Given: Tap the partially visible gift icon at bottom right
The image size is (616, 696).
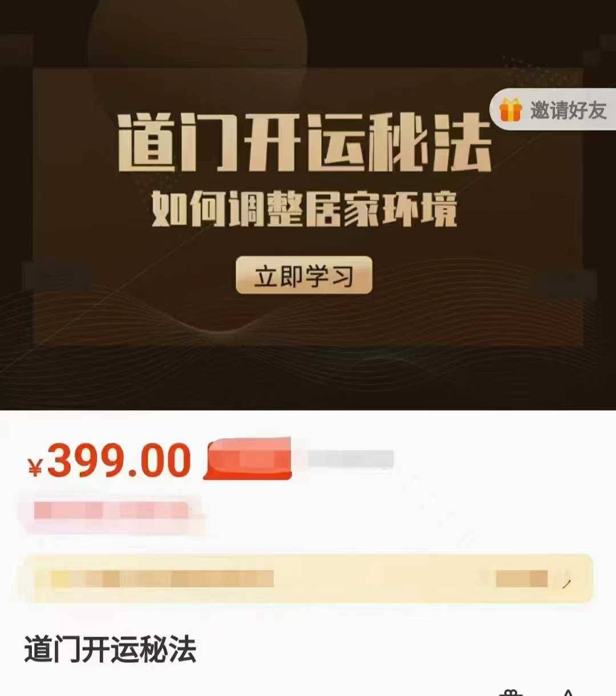Looking at the screenshot, I should 511,692.
